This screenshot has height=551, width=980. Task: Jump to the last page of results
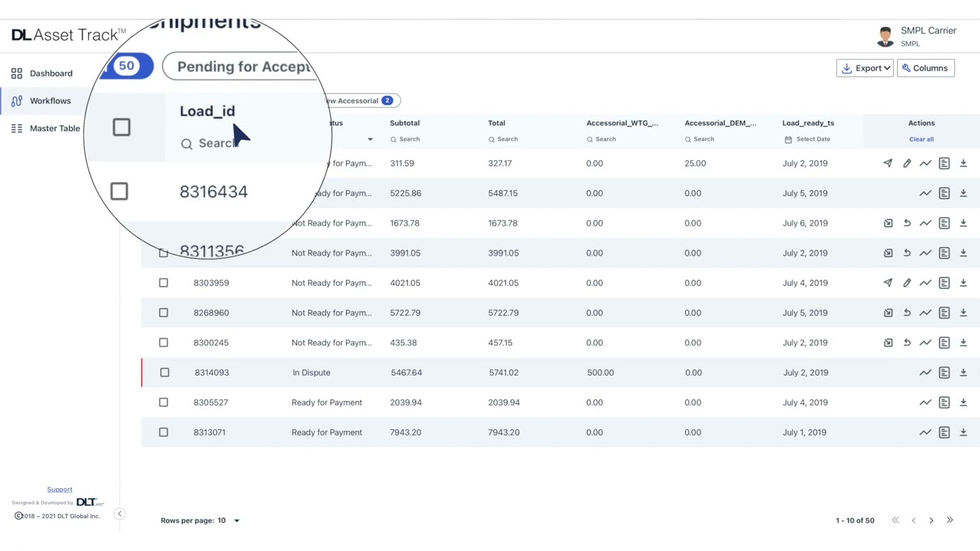pos(949,520)
